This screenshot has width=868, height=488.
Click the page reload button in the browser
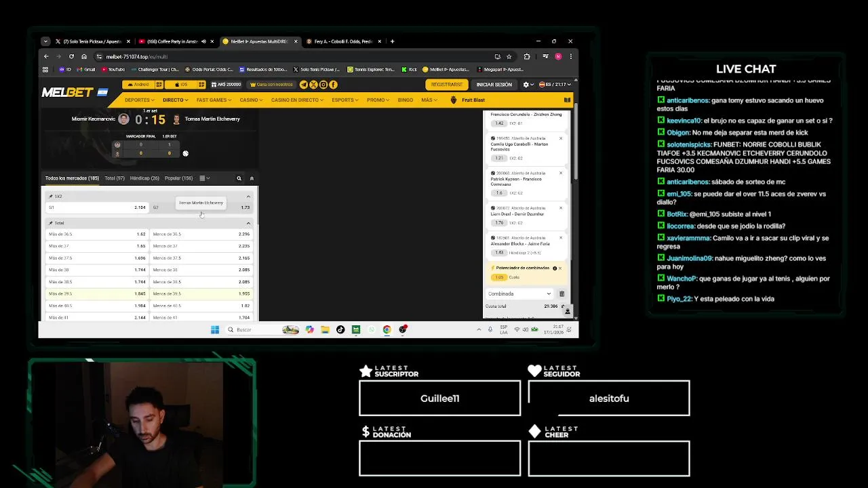71,56
